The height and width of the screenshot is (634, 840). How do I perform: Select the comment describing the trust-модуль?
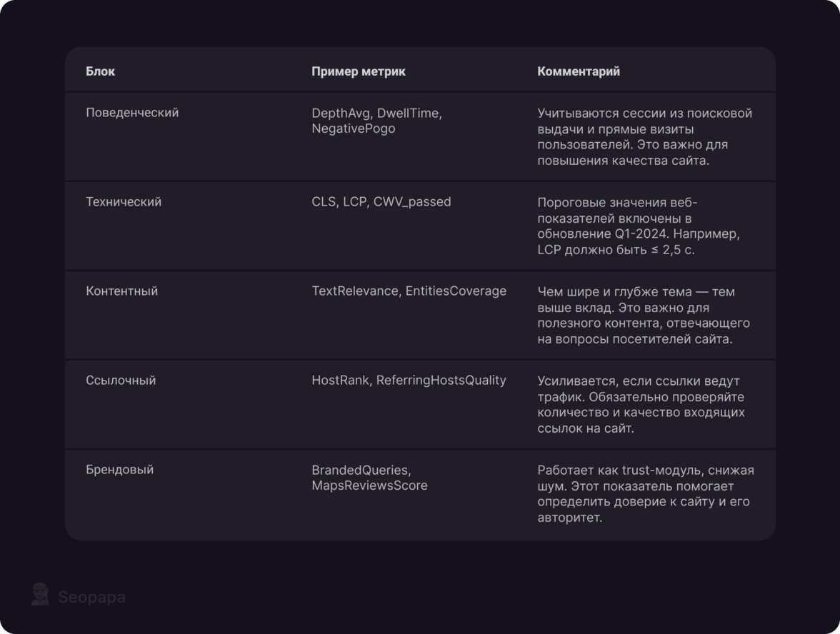[x=645, y=493]
